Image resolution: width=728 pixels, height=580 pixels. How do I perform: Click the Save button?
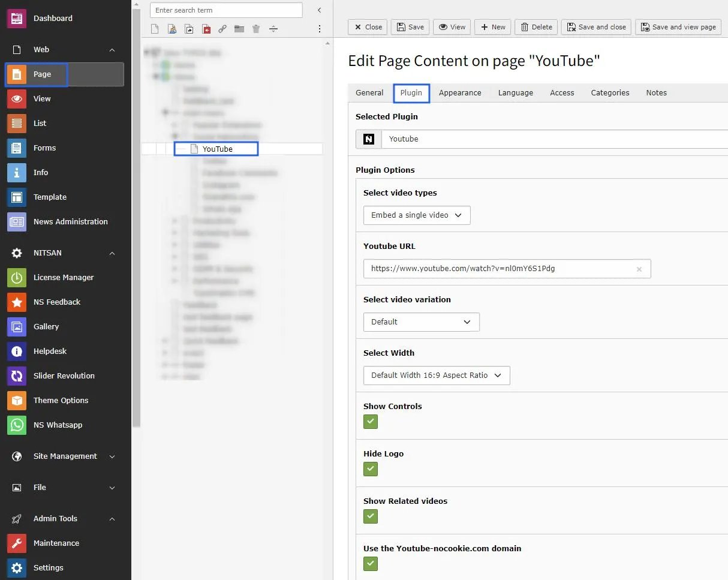click(410, 27)
